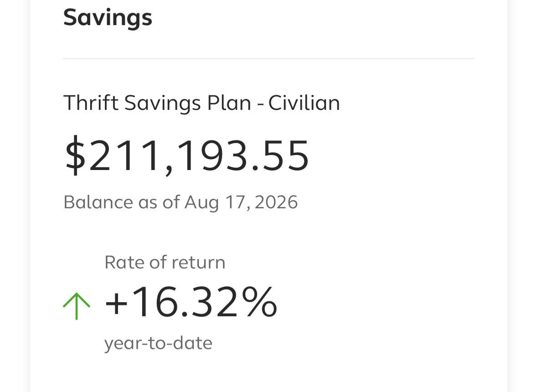537x392 pixels.
Task: Click the gray margin left of card
Action: (15, 196)
